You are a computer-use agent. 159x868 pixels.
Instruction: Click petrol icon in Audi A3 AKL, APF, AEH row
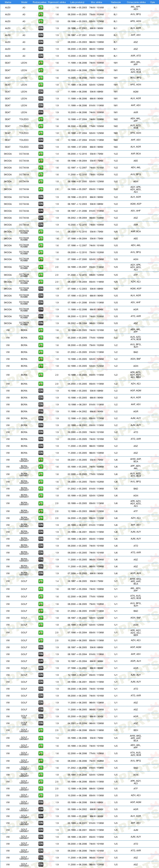[x=40, y=7]
